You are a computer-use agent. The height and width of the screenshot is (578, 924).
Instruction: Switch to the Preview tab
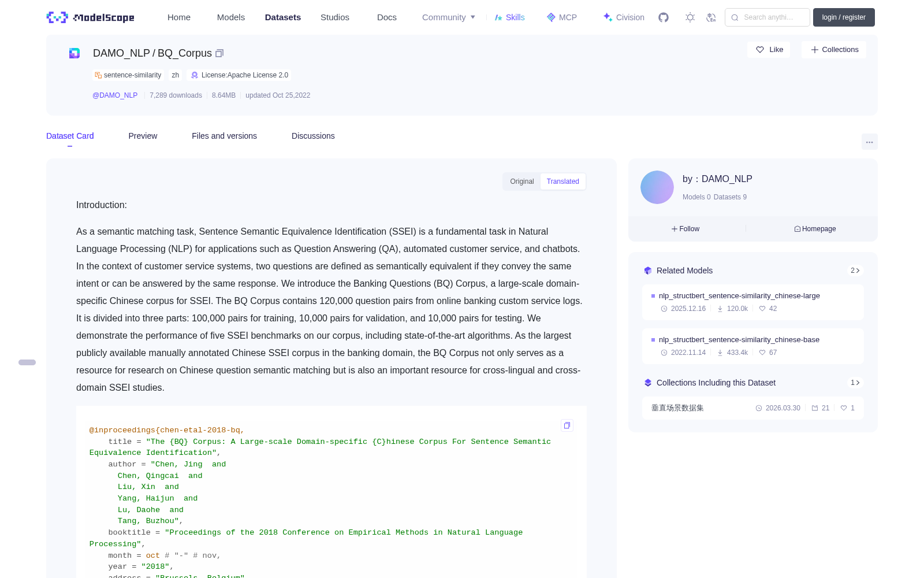click(x=143, y=136)
